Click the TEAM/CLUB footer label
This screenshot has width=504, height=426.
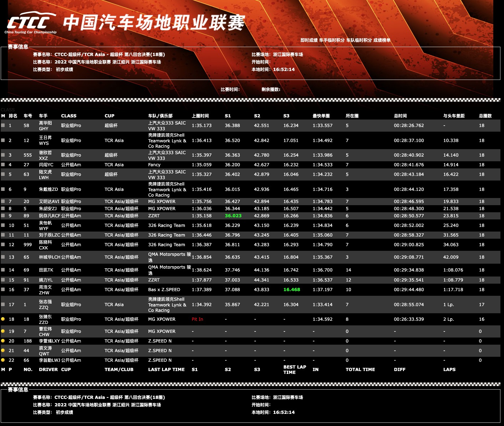119,370
